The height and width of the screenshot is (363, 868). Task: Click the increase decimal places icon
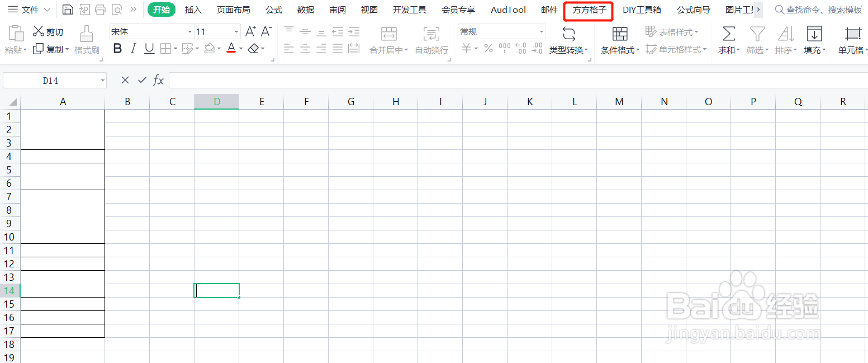click(521, 49)
